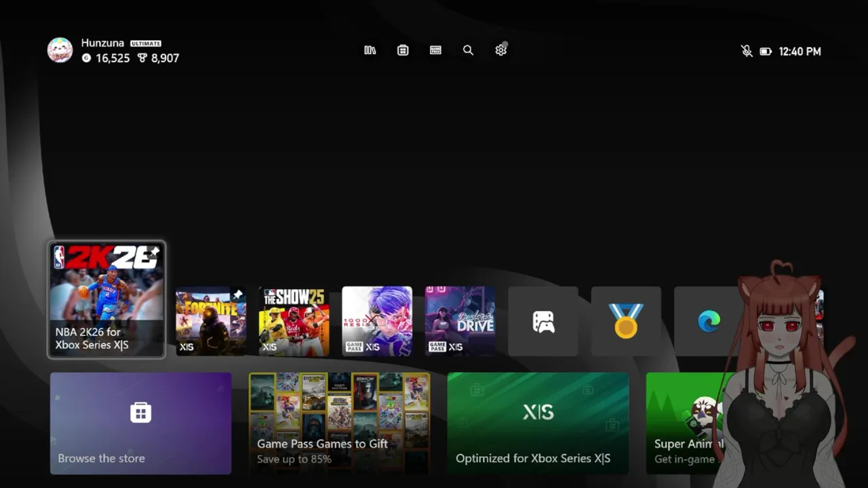This screenshot has height=488, width=868.
Task: Click the ULTIMATE membership badge
Action: (146, 43)
